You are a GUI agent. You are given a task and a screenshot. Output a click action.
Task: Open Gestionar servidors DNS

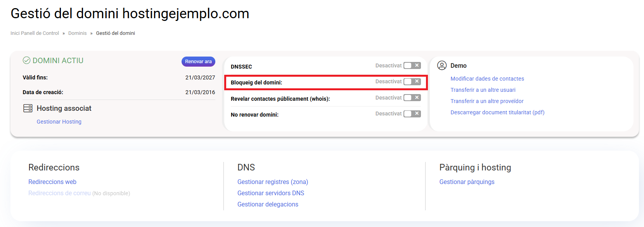270,193
